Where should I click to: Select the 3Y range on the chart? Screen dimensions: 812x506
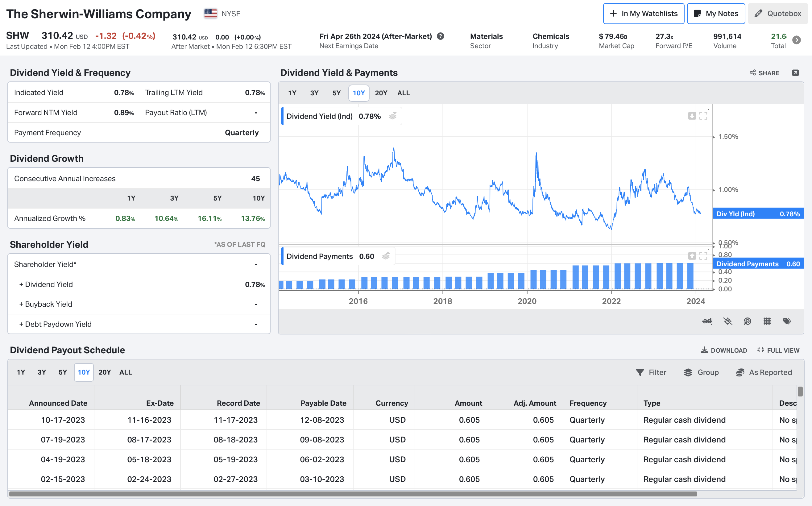[x=314, y=93]
